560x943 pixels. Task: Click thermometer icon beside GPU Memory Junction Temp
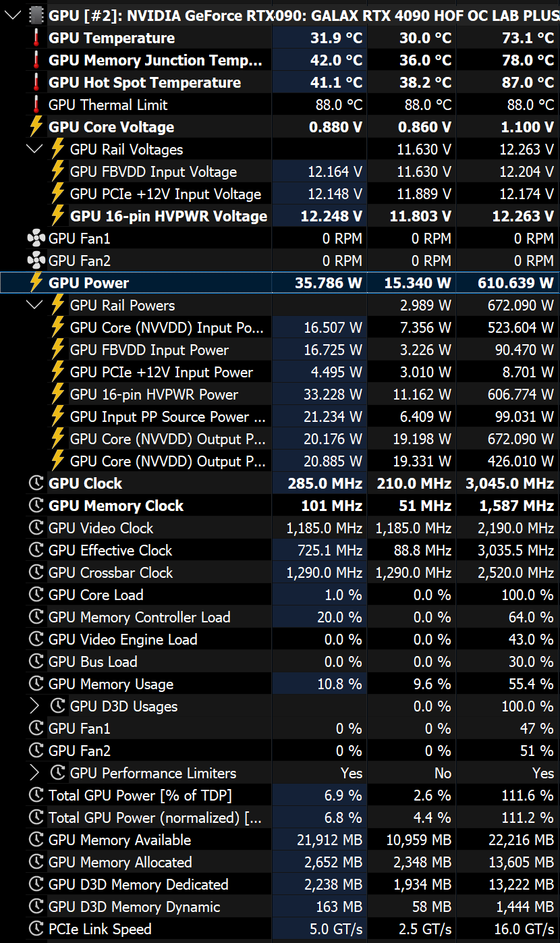click(36, 60)
